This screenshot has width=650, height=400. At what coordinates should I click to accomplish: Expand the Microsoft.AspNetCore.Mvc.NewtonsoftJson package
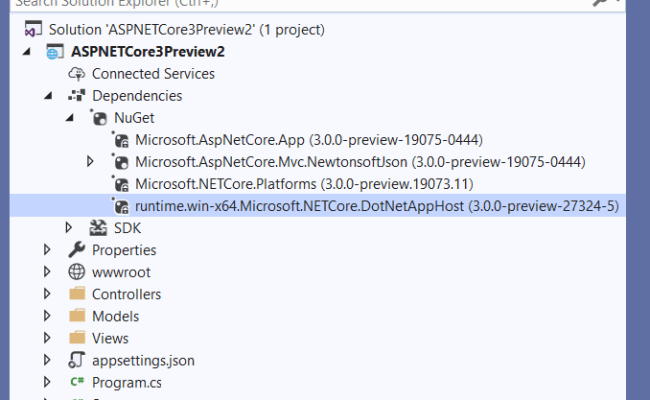90,161
